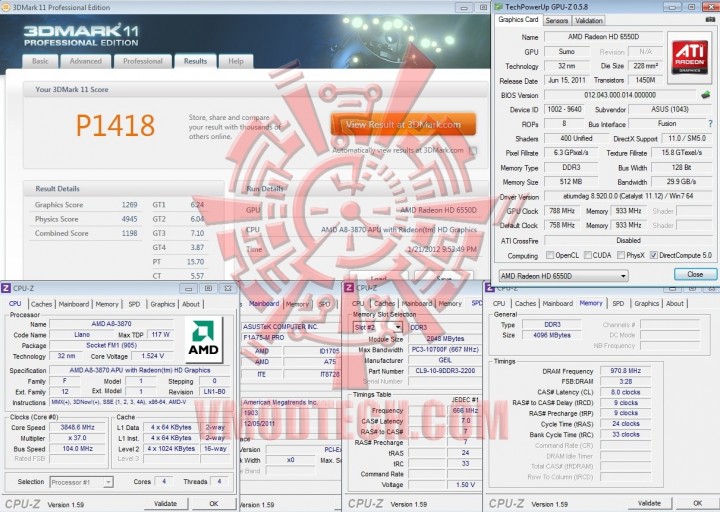Click the Part Number CL9-10-9DDR3-2200 field

pyautogui.click(x=445, y=371)
